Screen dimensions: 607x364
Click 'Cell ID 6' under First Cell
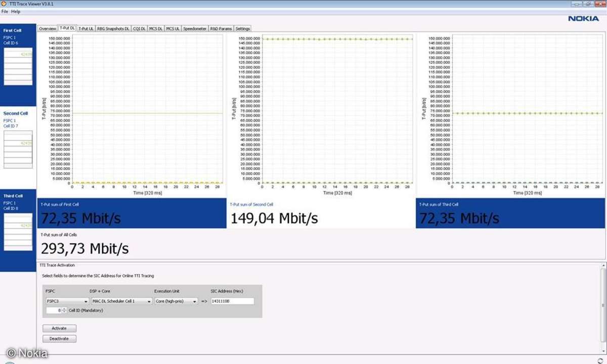pos(11,43)
